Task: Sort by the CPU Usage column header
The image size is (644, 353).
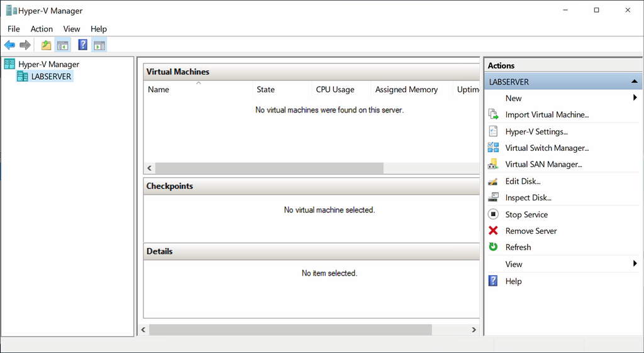Action: click(x=341, y=89)
